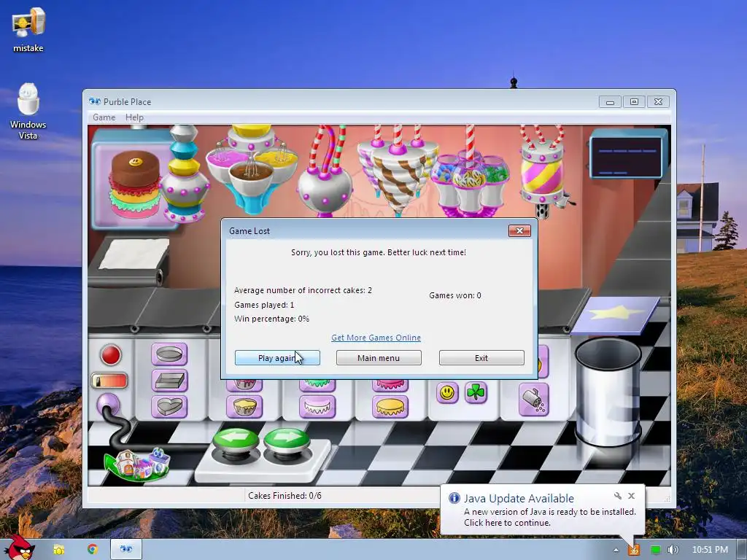Choose the green icing layer

point(317,385)
